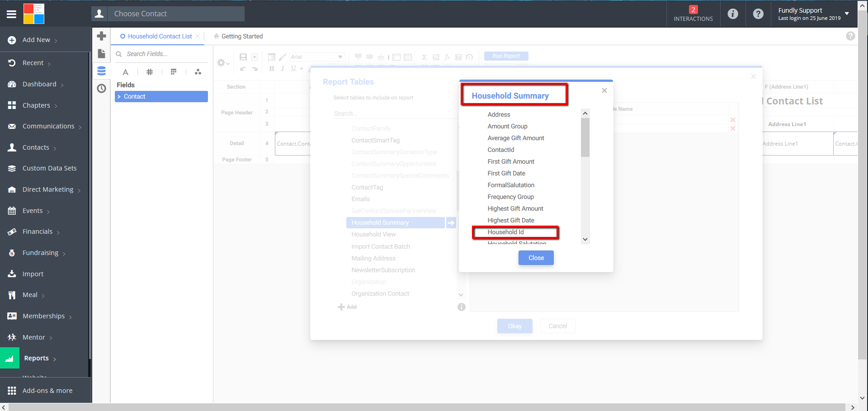Click Cancel in the Report Tables dialog
868x411 pixels.
(x=557, y=326)
